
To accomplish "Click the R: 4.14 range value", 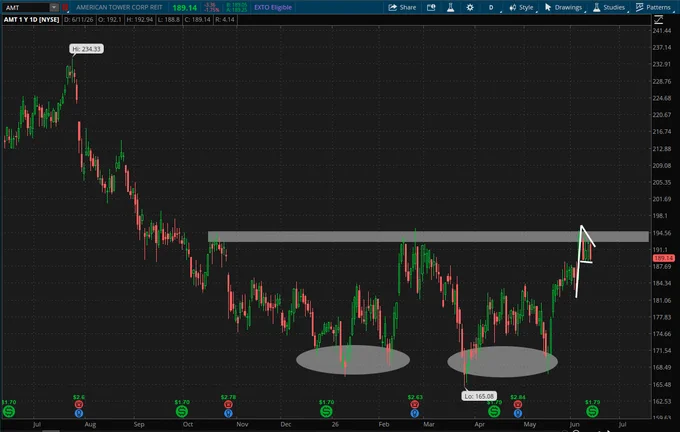I will click(225, 20).
